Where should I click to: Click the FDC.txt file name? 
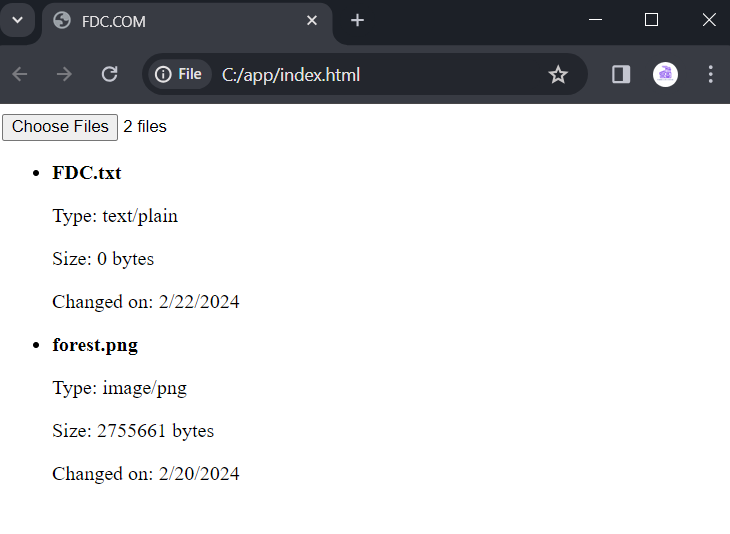click(87, 172)
